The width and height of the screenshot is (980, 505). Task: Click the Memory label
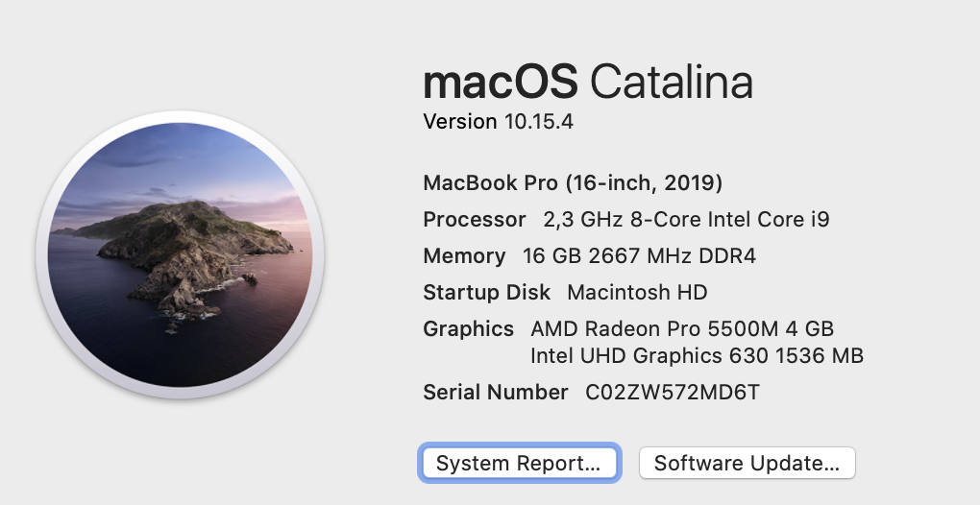(x=464, y=256)
